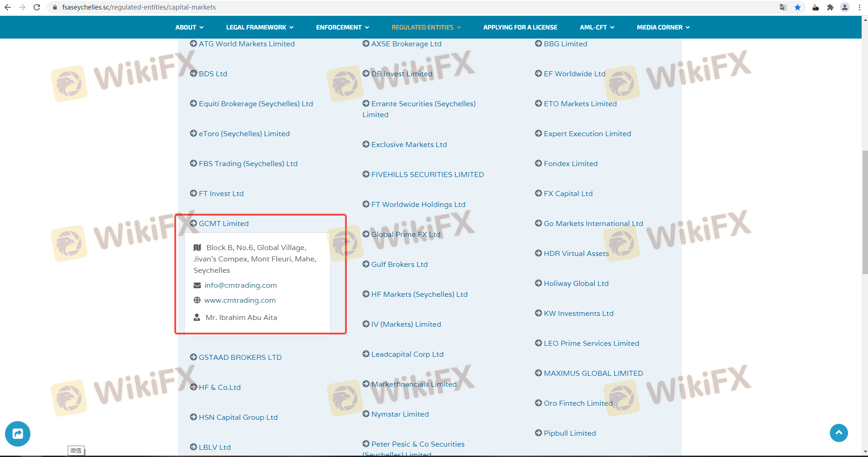Click the browser reload page icon

[37, 7]
